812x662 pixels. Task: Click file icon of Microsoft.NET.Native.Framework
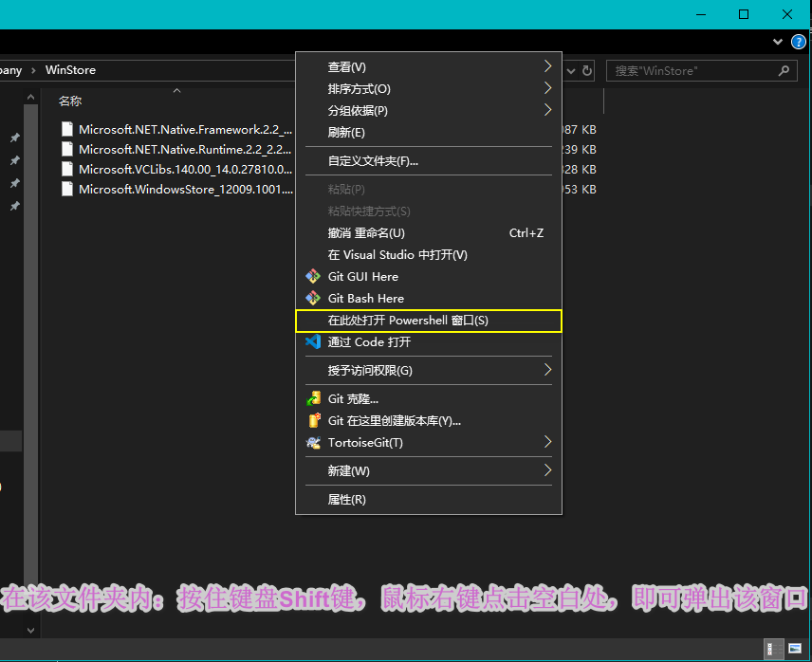pyautogui.click(x=67, y=129)
